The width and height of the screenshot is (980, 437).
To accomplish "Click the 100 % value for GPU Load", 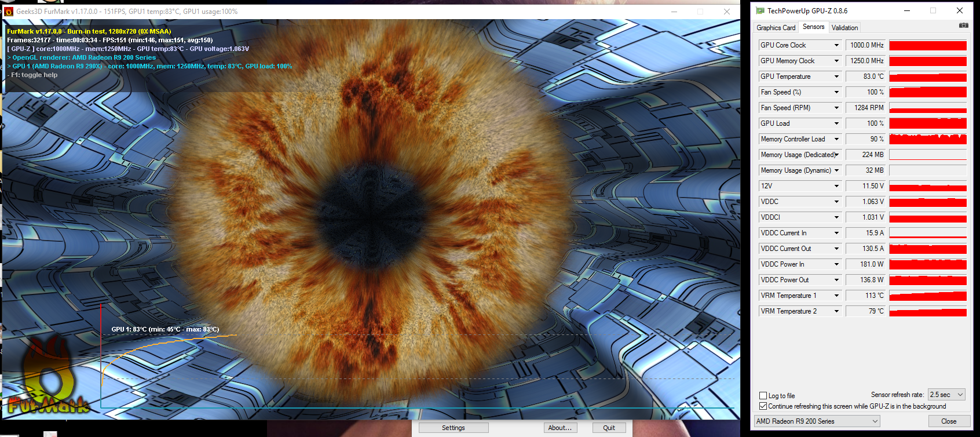I will (866, 123).
